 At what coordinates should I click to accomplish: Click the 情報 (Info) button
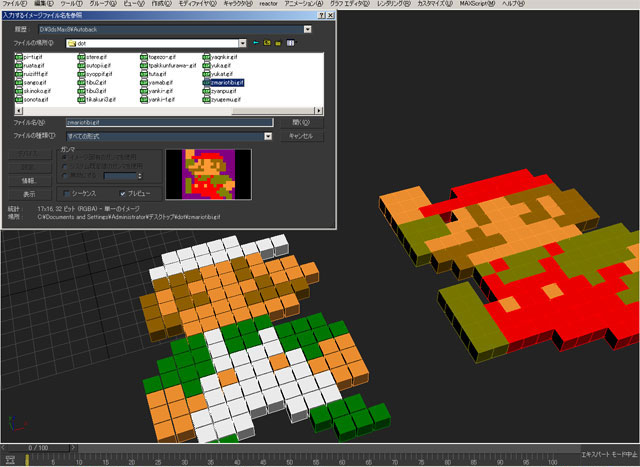point(29,180)
